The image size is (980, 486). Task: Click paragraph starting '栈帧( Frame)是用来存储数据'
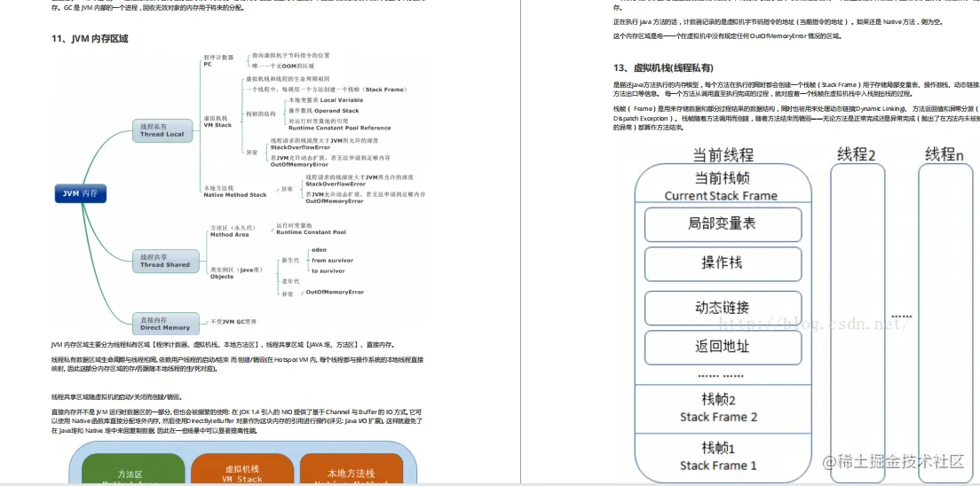tap(796, 118)
